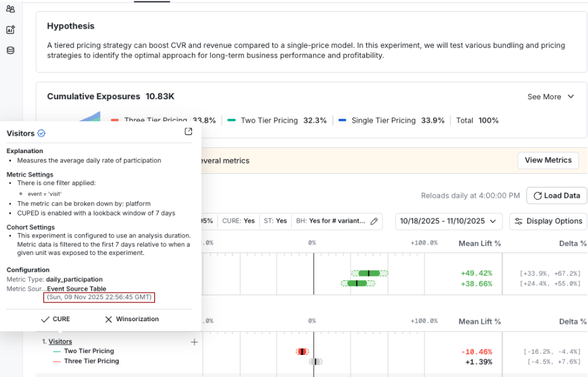Open the users icon in left sidebar
This screenshot has height=377, width=588.
click(x=10, y=9)
